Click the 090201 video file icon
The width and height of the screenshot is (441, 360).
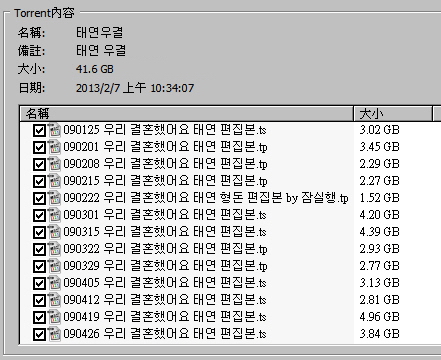coord(54,147)
